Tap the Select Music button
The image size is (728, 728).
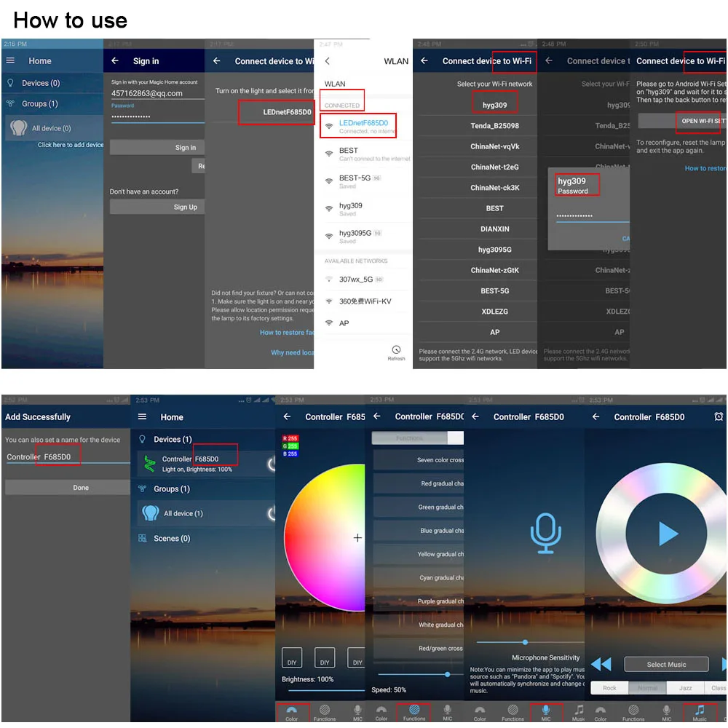pos(666,665)
